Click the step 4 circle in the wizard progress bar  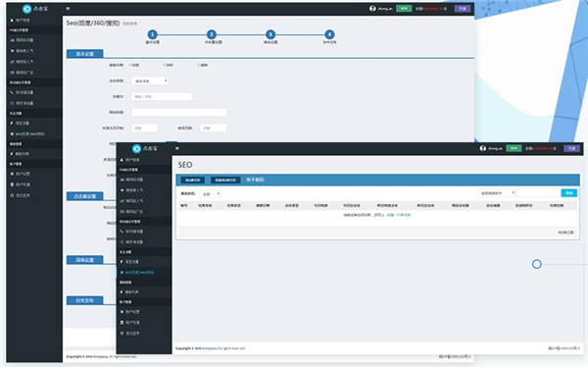(x=329, y=34)
